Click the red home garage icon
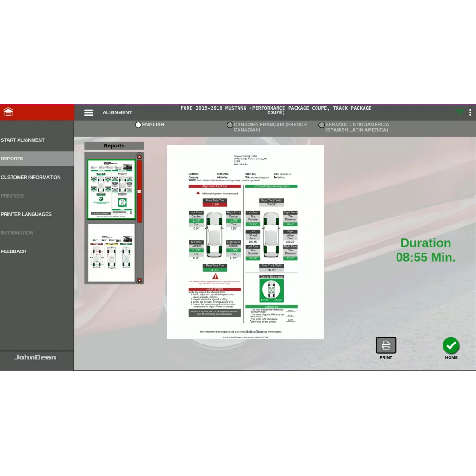The height and width of the screenshot is (476, 476). [x=8, y=112]
